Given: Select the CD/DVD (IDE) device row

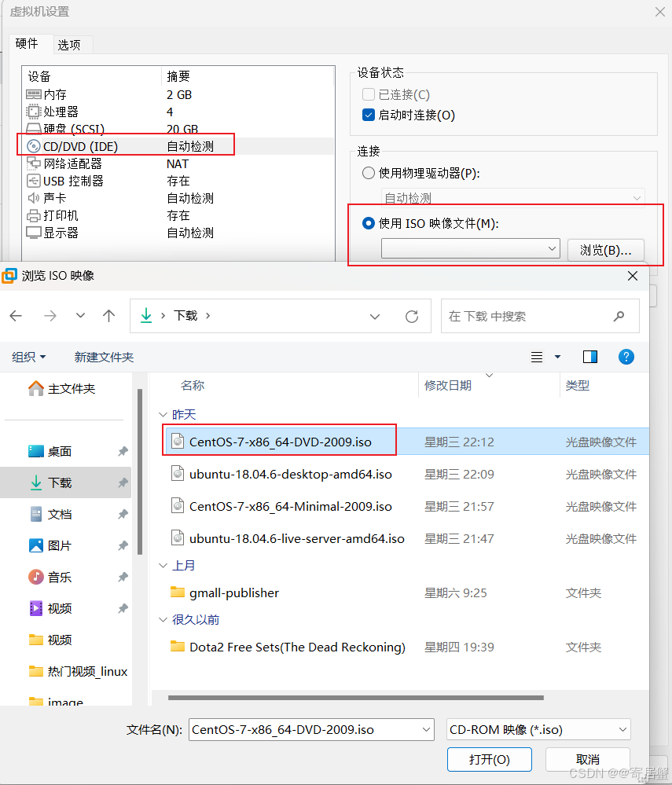Looking at the screenshot, I should (179, 146).
